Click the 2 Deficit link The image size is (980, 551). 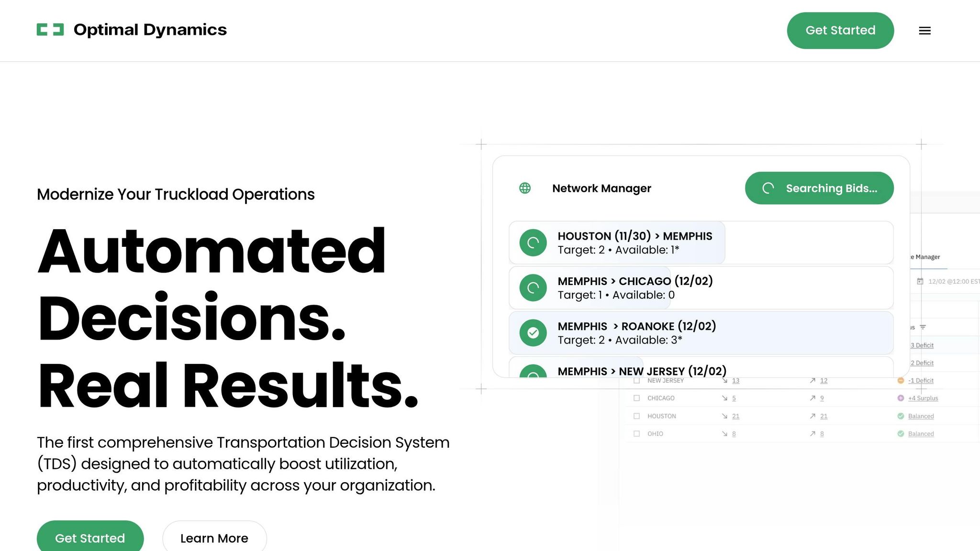pos(922,363)
